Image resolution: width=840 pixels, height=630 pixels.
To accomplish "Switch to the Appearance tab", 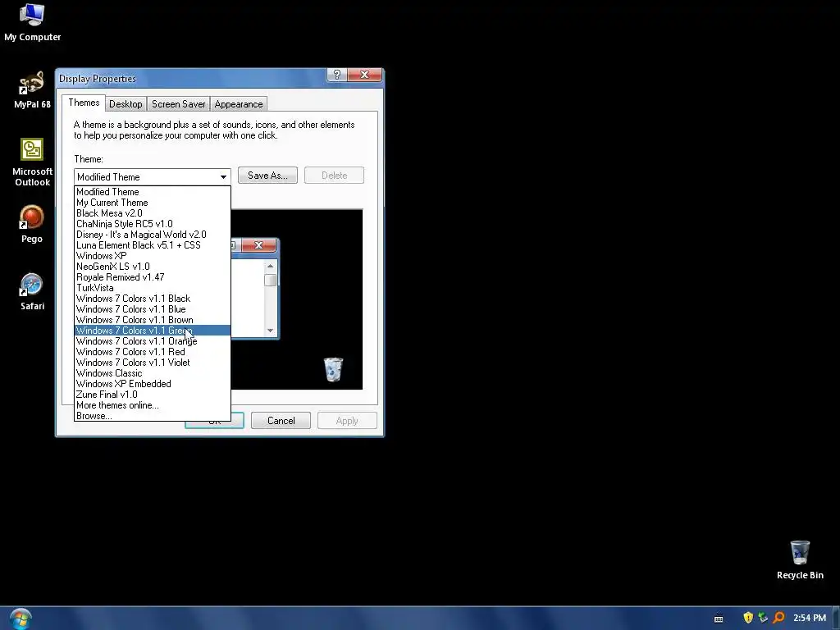I will 239,104.
